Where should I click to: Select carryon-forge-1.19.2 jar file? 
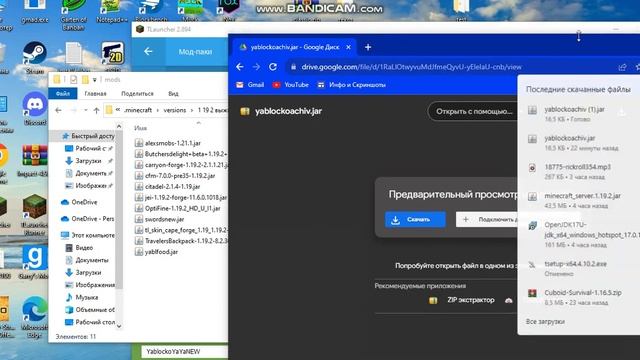(x=181, y=165)
